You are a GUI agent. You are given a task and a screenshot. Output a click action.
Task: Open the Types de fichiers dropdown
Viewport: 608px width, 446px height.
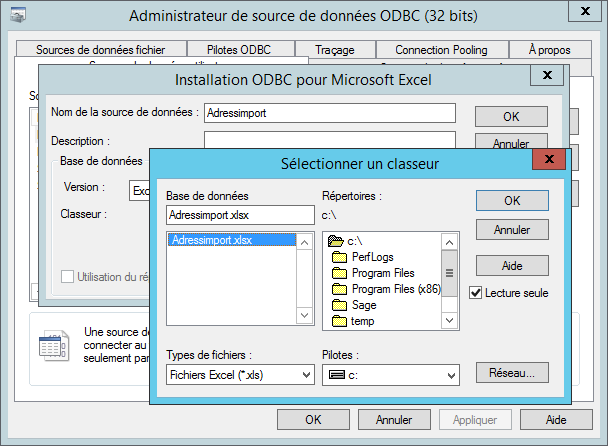coord(240,375)
